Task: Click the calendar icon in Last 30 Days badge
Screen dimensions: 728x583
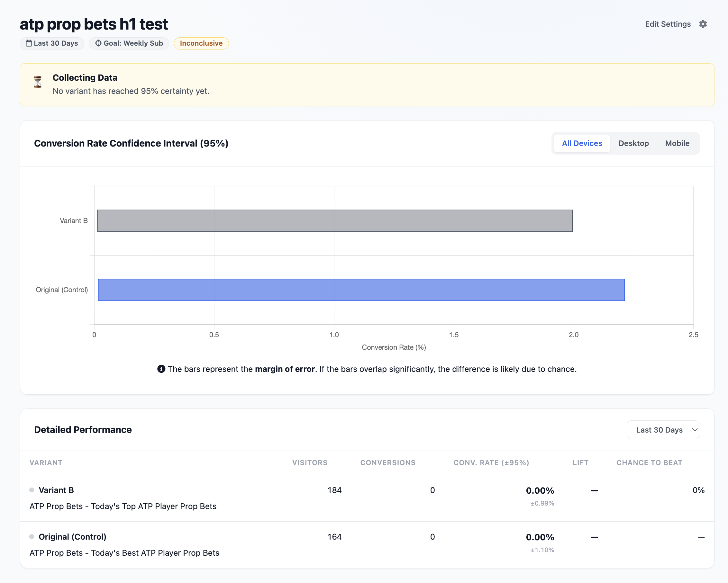Action: pos(29,43)
